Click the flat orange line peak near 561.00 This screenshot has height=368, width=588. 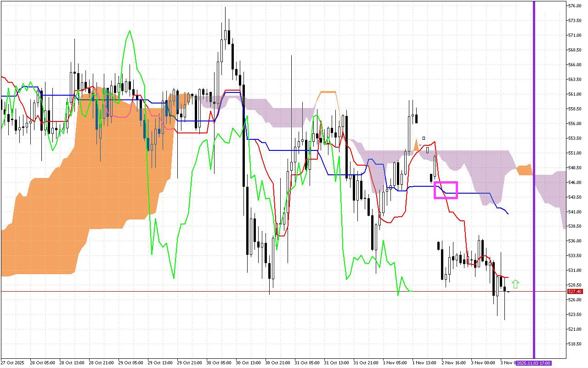click(328, 92)
